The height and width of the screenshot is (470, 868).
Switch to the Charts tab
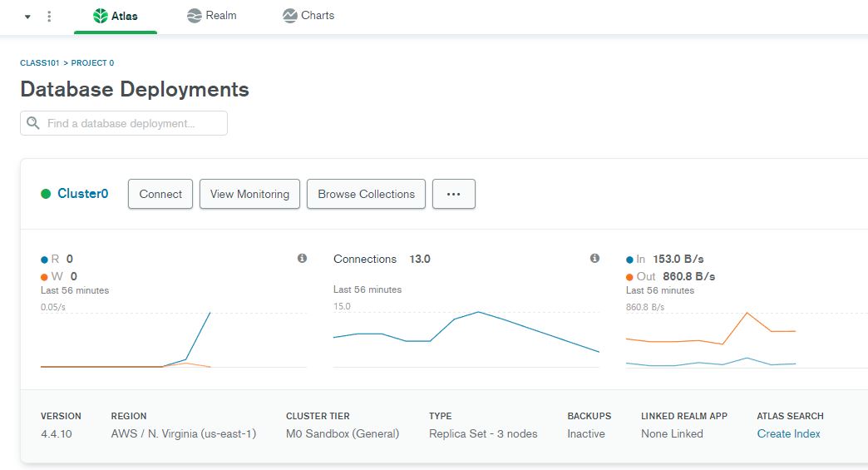click(x=308, y=16)
